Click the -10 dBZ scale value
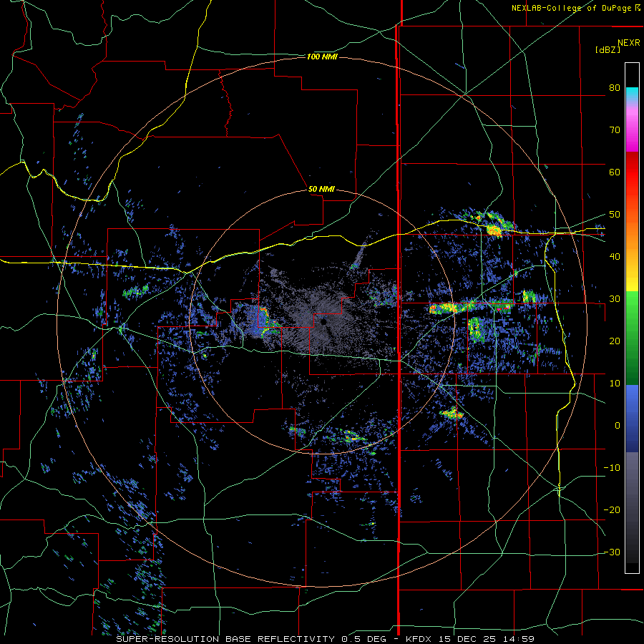 (x=612, y=468)
